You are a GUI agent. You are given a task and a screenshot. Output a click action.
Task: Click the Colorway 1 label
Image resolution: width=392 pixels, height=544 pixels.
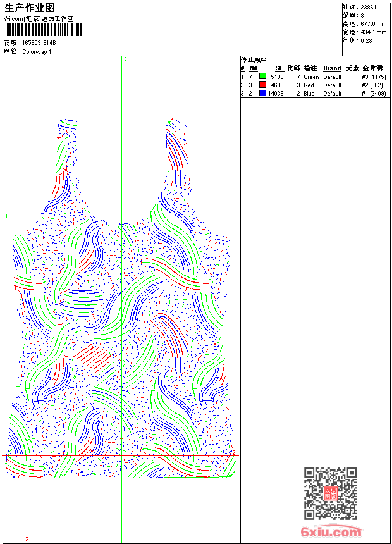[x=37, y=52]
